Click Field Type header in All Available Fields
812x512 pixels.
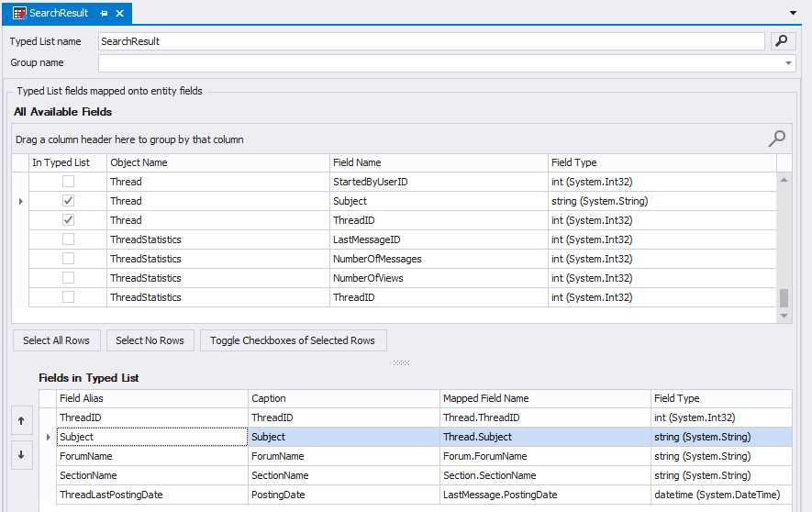click(x=662, y=162)
